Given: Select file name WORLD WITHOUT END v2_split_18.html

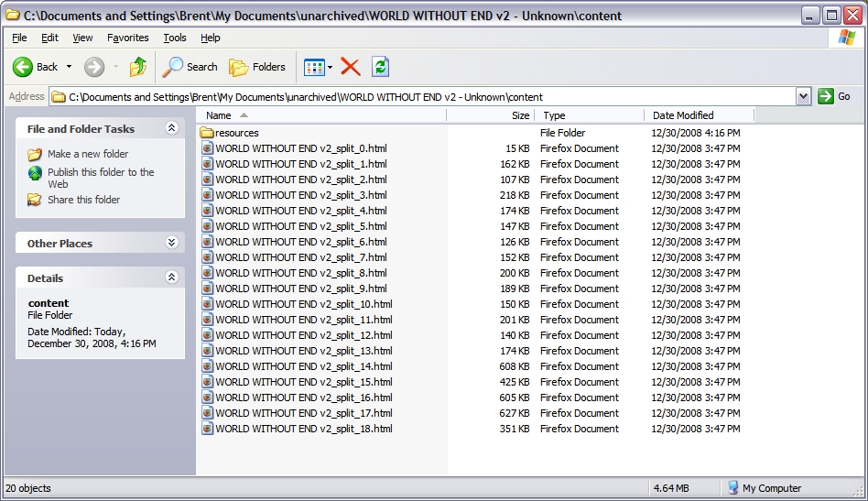Looking at the screenshot, I should [x=304, y=429].
